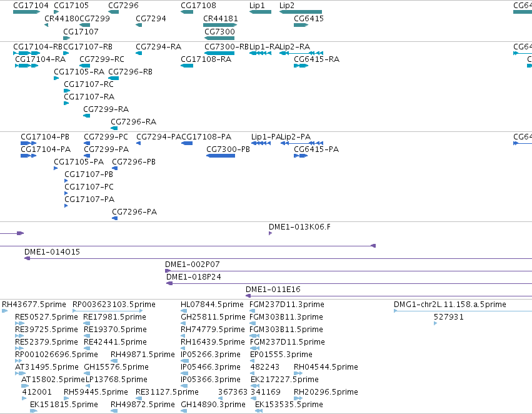Click EST RH43677.5prime
Screen dimensions: 532x414
[5, 311]
